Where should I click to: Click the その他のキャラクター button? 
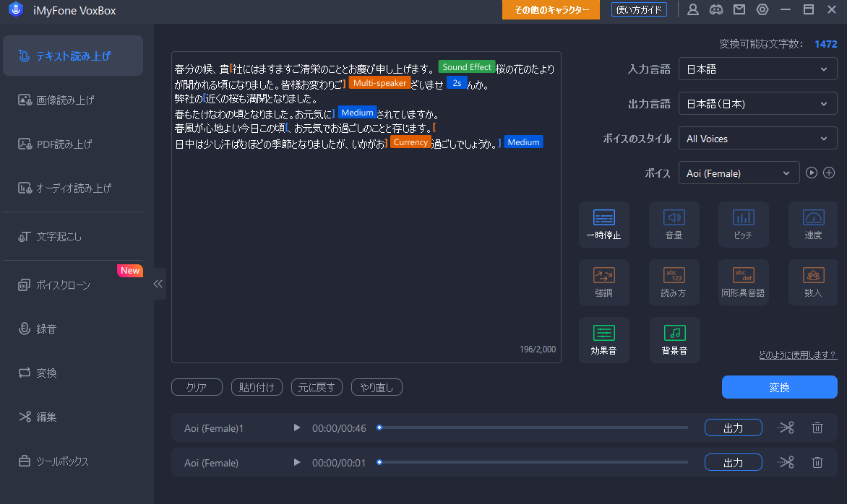pos(551,9)
